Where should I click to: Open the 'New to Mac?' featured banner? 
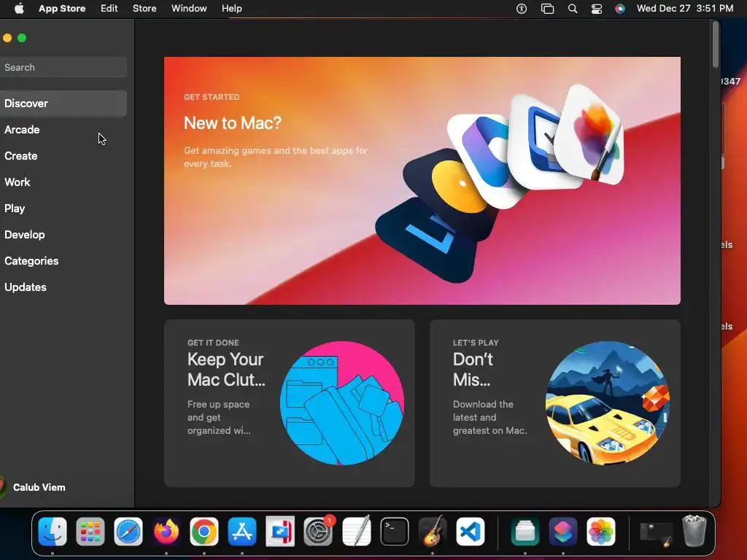(x=422, y=181)
